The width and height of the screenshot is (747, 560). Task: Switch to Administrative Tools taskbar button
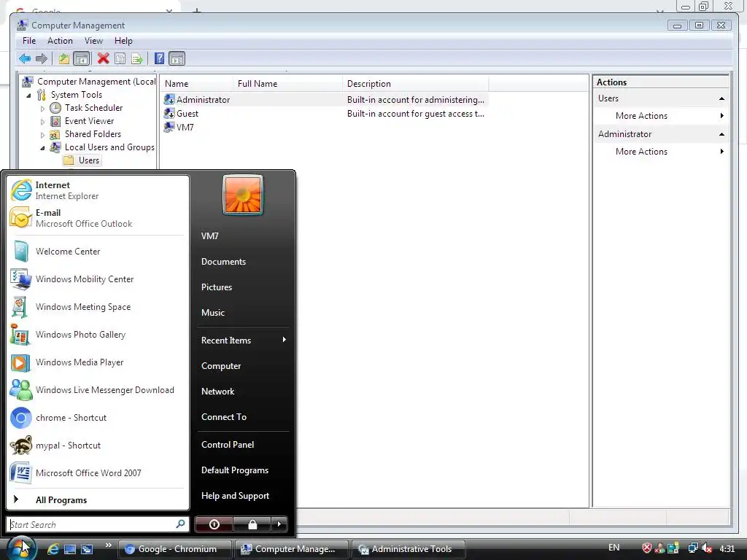pyautogui.click(x=408, y=549)
